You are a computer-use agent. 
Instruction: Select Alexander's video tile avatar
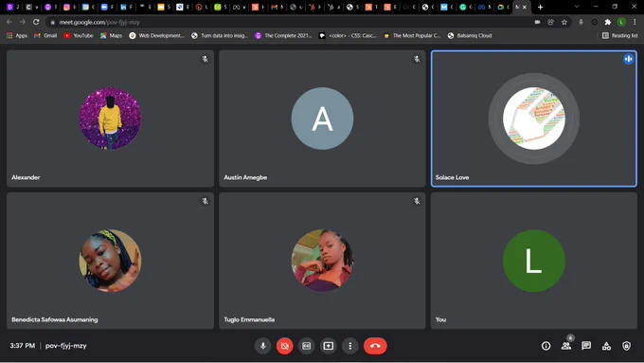click(110, 118)
